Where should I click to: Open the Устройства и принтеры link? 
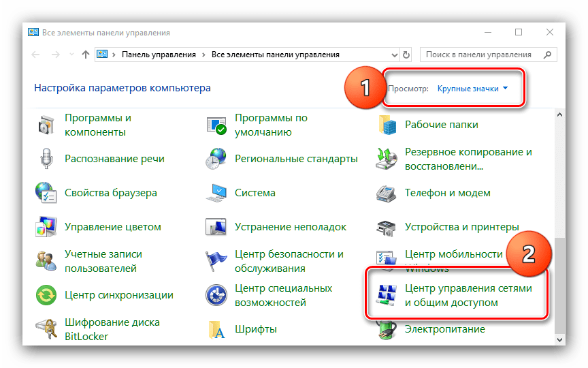coord(461,227)
